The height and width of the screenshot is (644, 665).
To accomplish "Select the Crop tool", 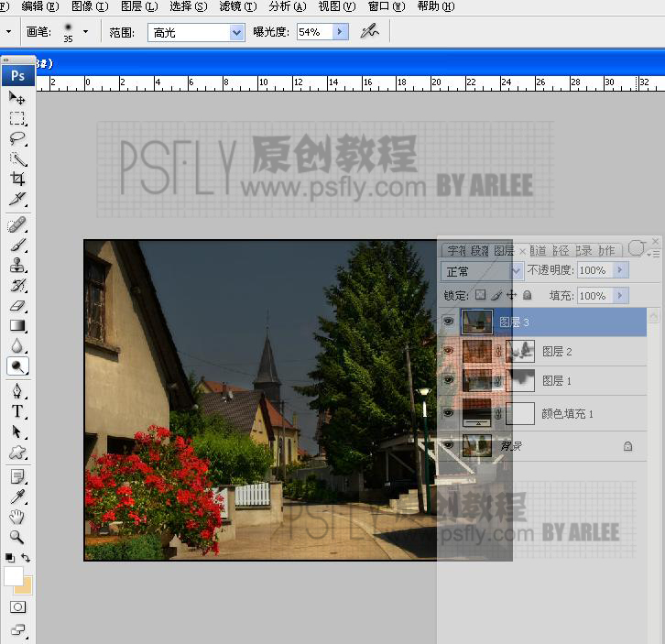I will 17,179.
